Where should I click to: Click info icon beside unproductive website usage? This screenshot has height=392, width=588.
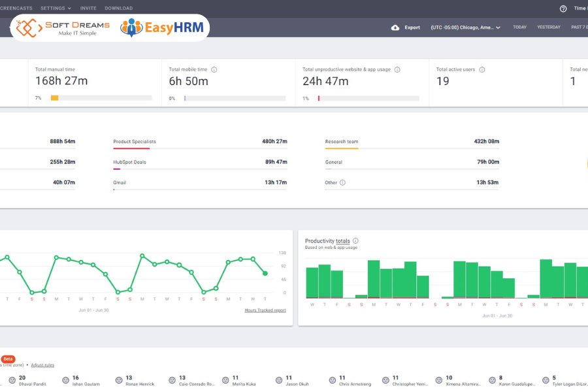(x=397, y=69)
